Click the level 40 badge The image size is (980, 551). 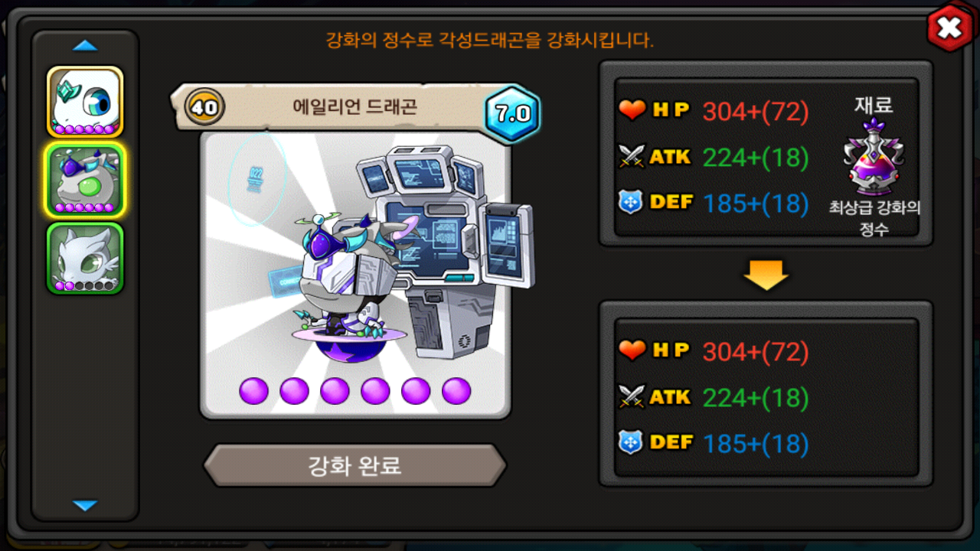click(204, 107)
